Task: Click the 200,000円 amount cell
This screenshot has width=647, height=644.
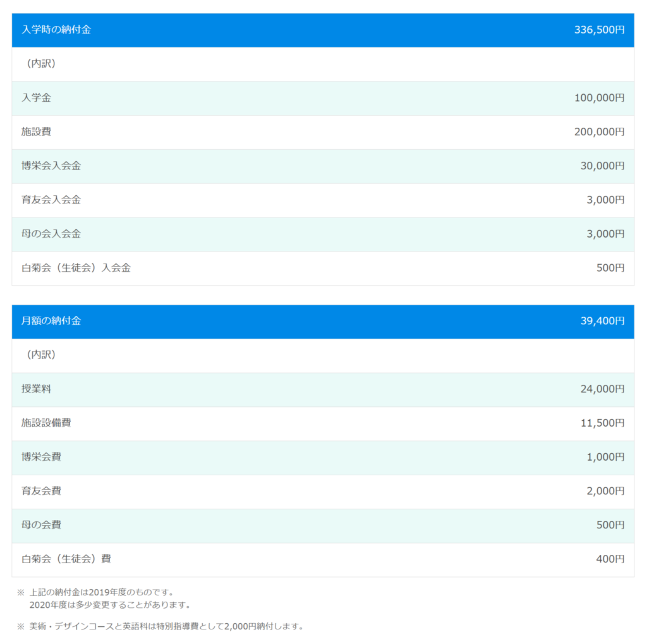Action: [599, 132]
